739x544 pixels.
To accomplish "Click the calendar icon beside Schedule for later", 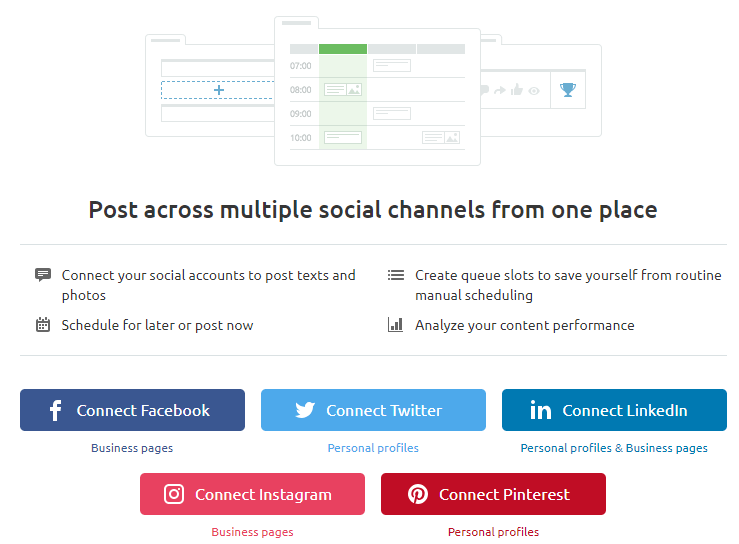I will click(43, 325).
